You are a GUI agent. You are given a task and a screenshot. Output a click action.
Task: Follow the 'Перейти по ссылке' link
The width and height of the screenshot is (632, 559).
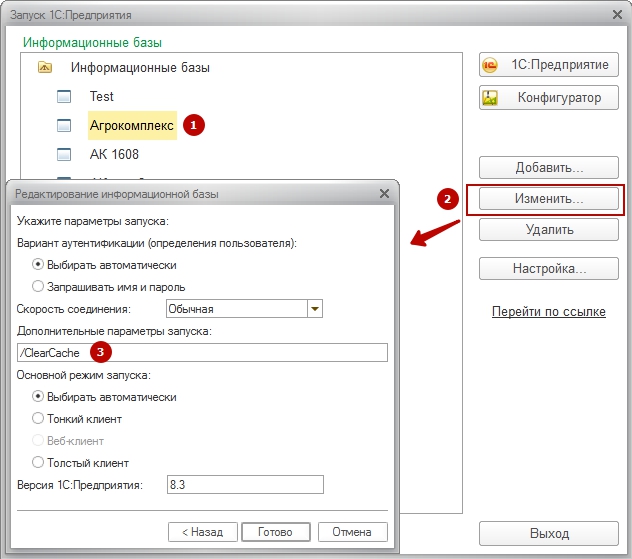[548, 312]
